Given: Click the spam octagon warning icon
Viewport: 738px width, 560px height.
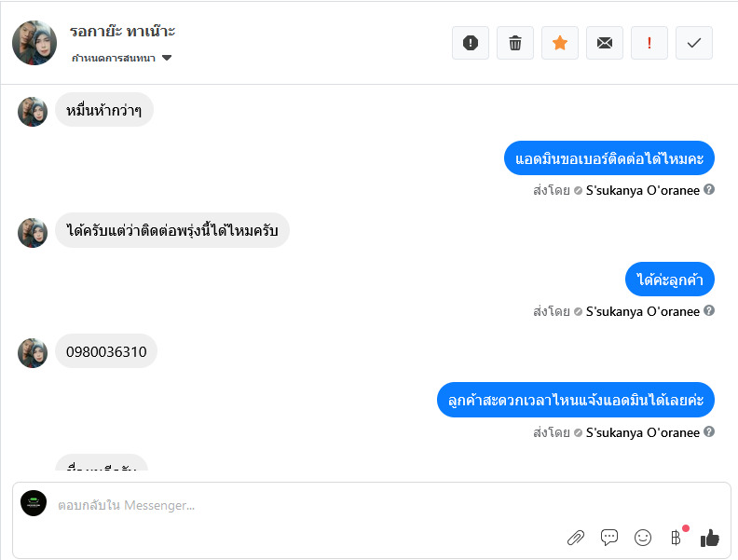Looking at the screenshot, I should click(471, 43).
